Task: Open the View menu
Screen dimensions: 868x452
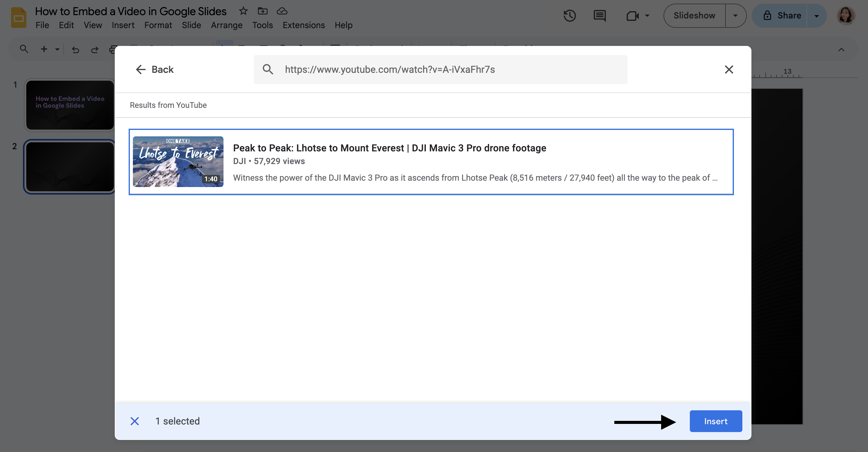Action: pos(93,25)
